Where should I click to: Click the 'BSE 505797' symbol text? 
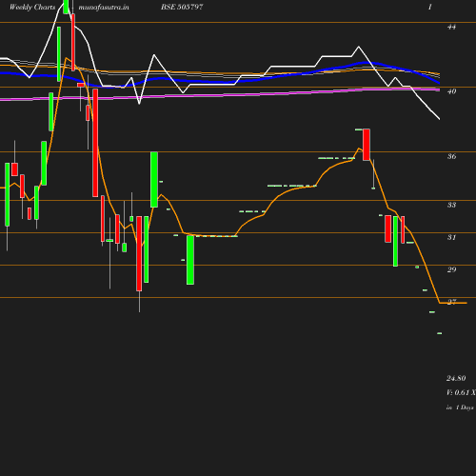coord(182,7)
